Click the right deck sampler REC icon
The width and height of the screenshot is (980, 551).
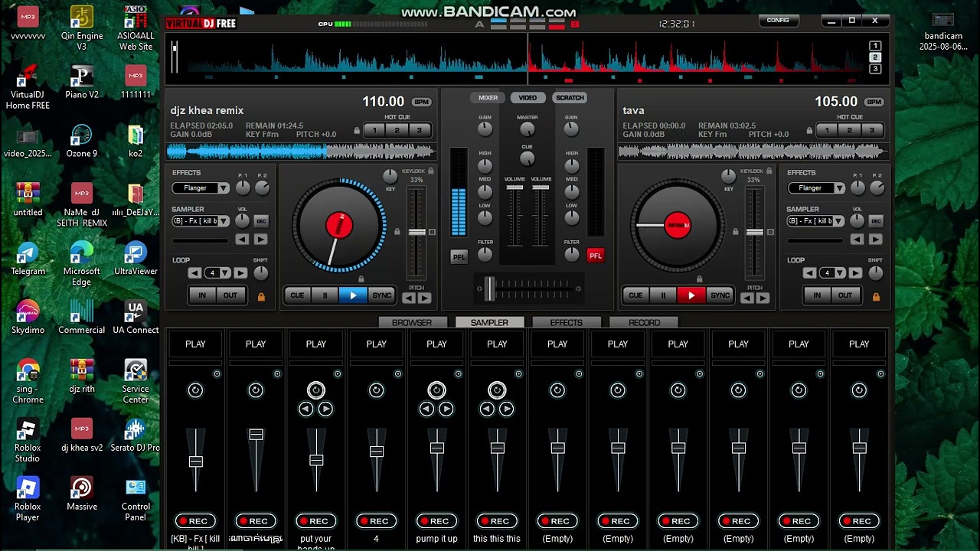coord(877,221)
